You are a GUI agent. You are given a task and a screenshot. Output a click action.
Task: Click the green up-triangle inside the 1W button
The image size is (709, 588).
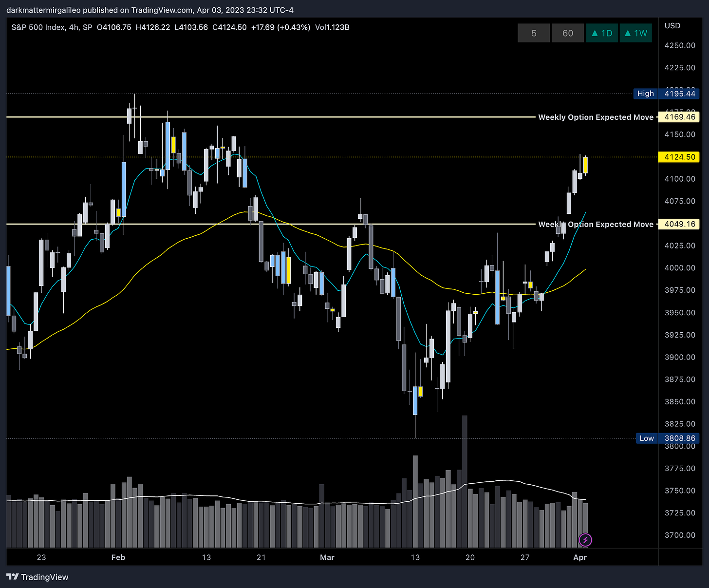tap(628, 33)
